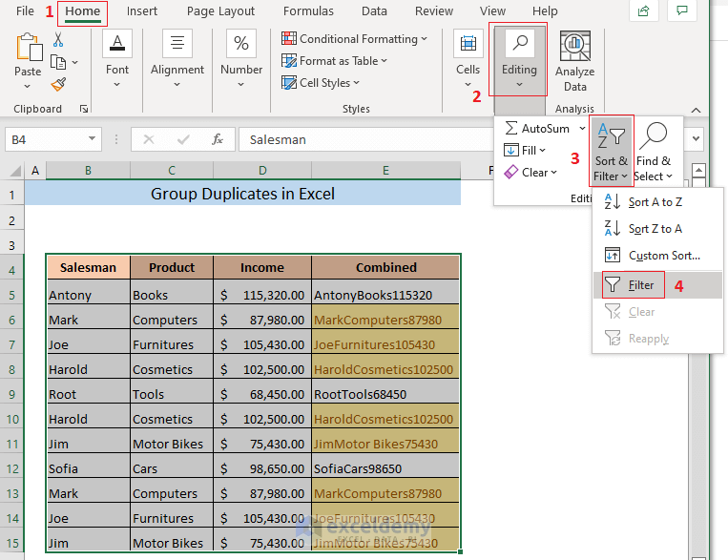Collapse the ribbon with the chevron
This screenshot has height=560, width=728.
tap(696, 110)
